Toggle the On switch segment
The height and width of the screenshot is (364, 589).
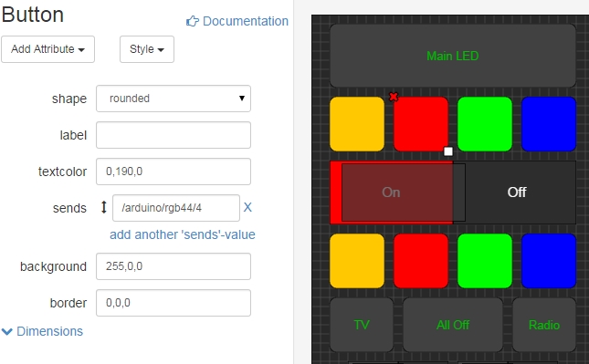[x=392, y=192]
